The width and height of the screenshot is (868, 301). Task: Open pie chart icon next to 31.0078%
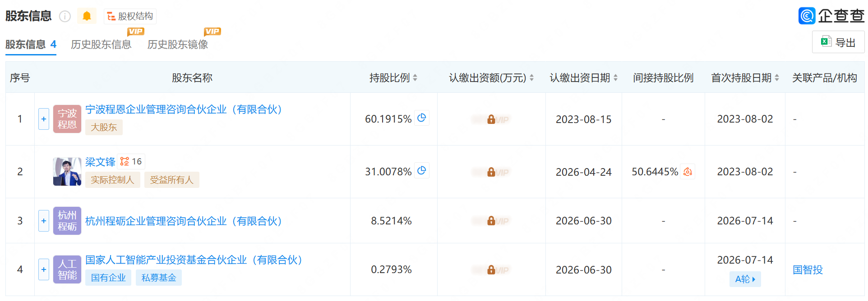(422, 171)
